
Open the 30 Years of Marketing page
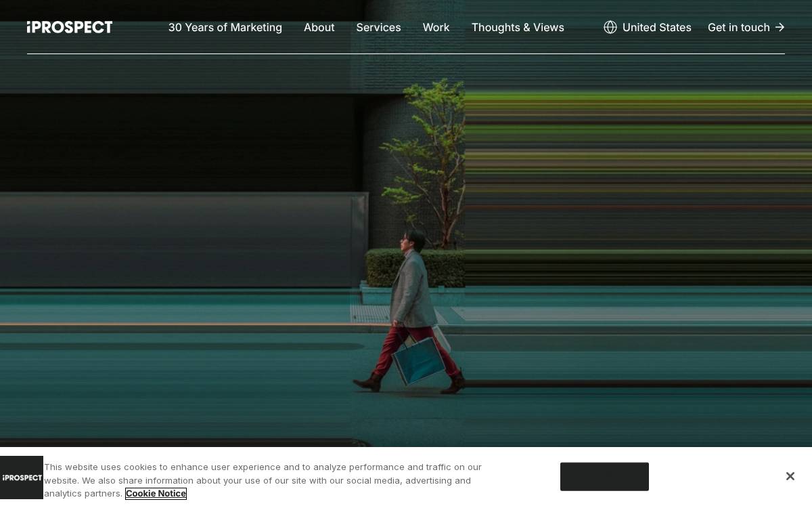point(225,27)
